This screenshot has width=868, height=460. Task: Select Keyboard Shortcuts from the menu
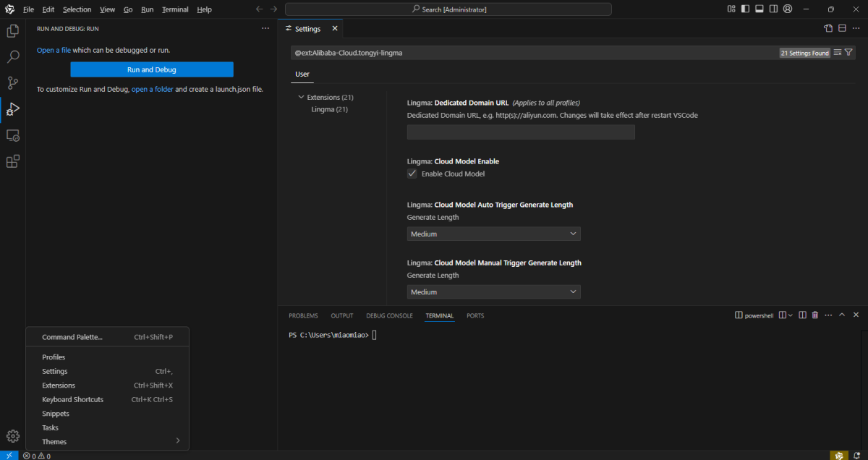[72, 399]
